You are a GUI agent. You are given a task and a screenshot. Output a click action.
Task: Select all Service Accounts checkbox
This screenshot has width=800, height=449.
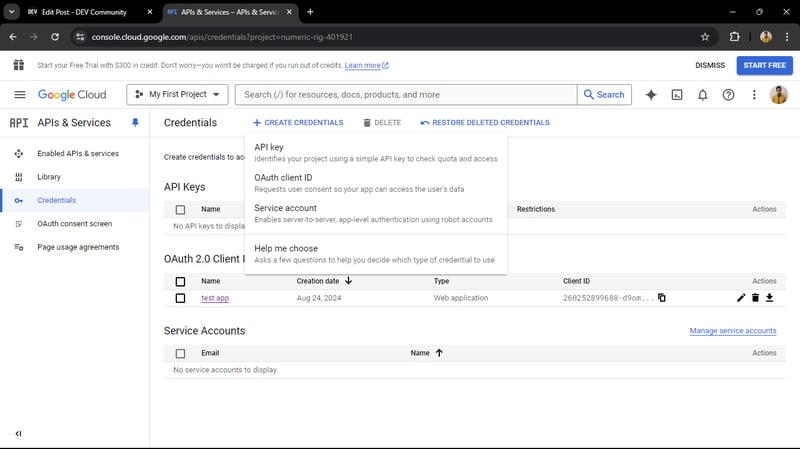(180, 354)
